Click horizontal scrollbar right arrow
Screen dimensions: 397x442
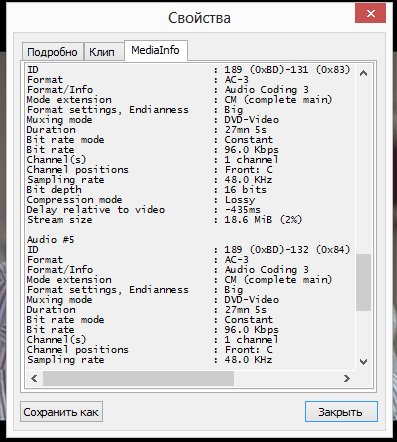pos(347,378)
